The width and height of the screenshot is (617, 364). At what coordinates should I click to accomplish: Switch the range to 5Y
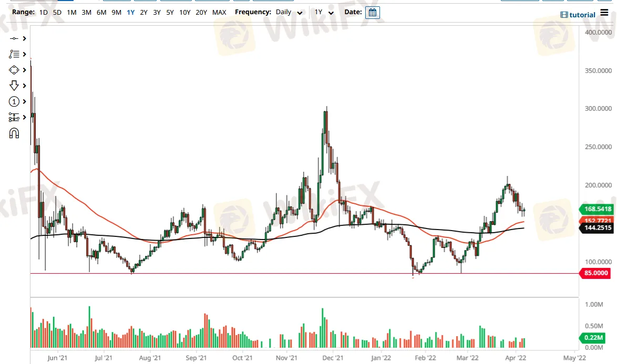point(170,12)
